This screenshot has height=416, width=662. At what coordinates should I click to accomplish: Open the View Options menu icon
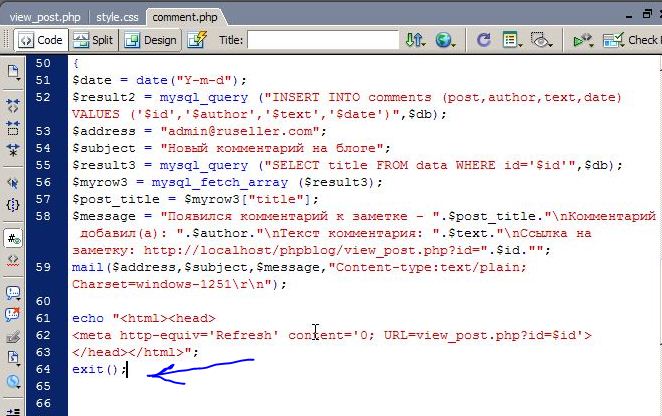point(512,40)
